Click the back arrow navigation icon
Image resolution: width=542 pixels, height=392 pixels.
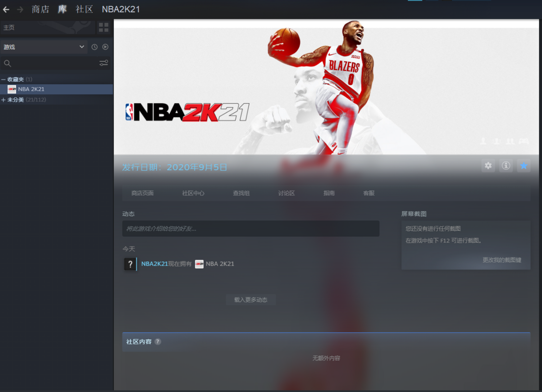[x=6, y=10]
